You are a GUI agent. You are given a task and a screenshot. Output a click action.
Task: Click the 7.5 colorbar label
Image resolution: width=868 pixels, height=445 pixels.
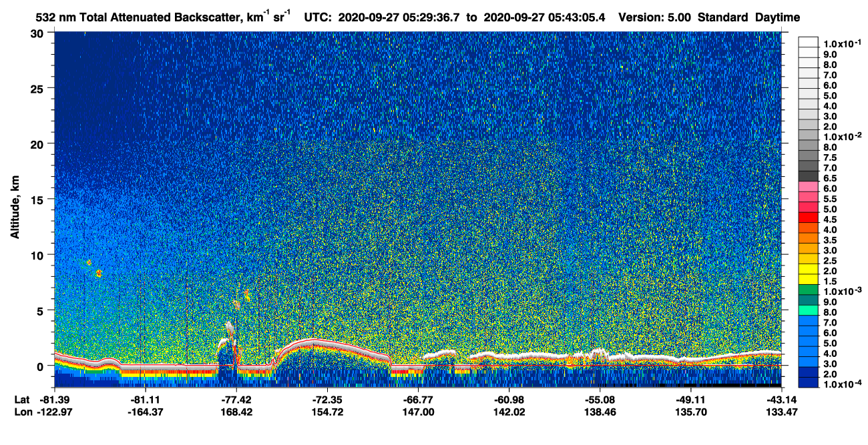(830, 157)
